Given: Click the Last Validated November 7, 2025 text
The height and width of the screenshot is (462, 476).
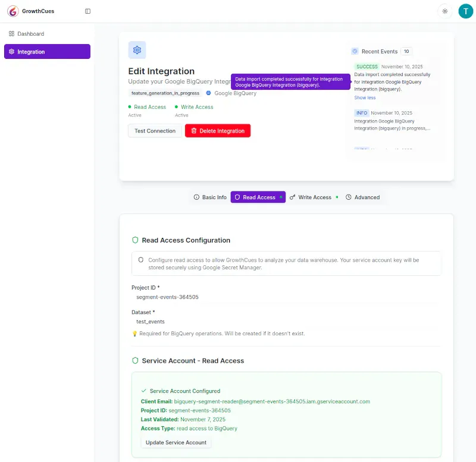Looking at the screenshot, I should click(x=183, y=420).
